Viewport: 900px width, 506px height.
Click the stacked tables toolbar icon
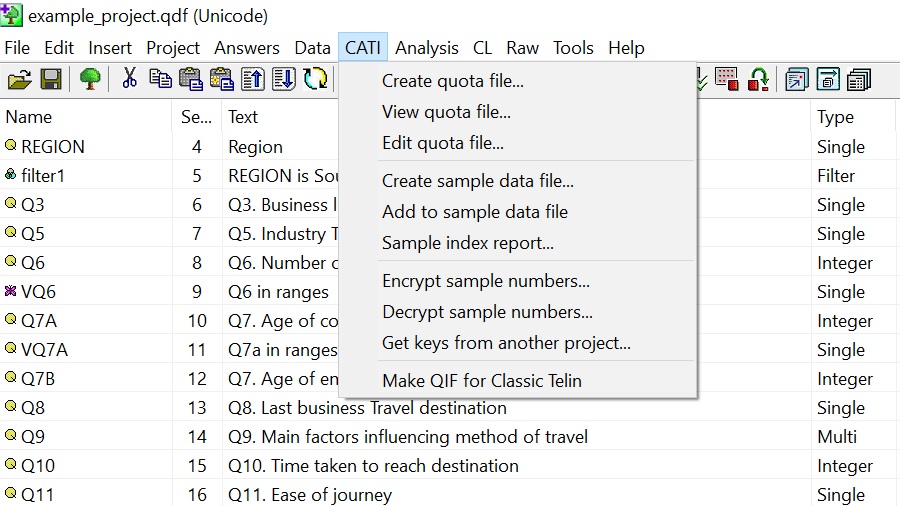click(x=859, y=79)
